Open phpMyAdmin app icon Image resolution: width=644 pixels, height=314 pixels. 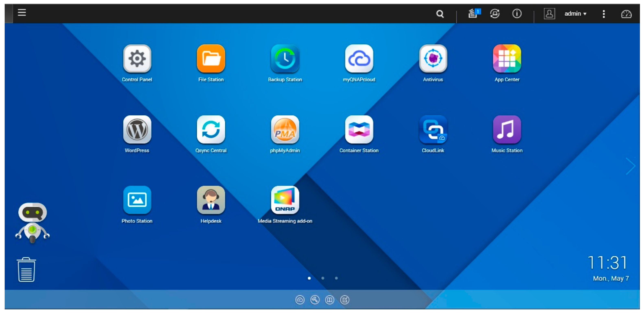pos(285,130)
